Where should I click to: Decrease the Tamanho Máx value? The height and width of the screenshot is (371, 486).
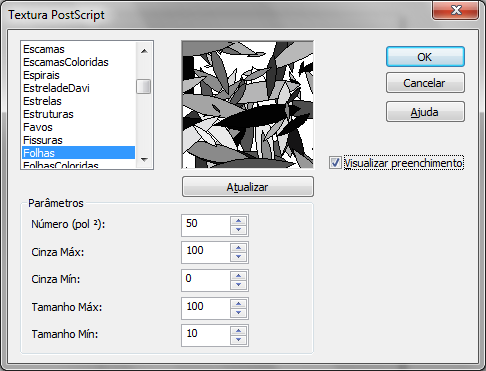(239, 313)
